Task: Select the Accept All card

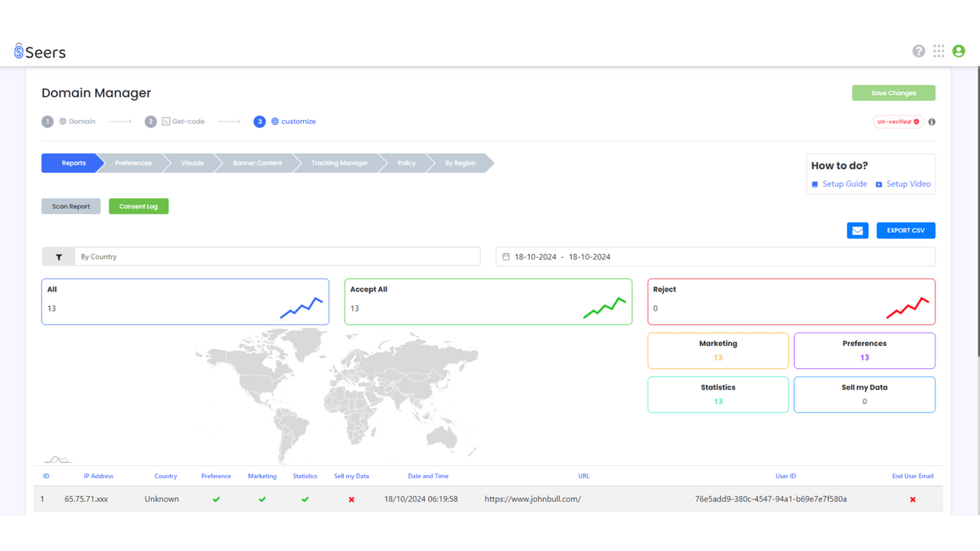Action: (488, 302)
